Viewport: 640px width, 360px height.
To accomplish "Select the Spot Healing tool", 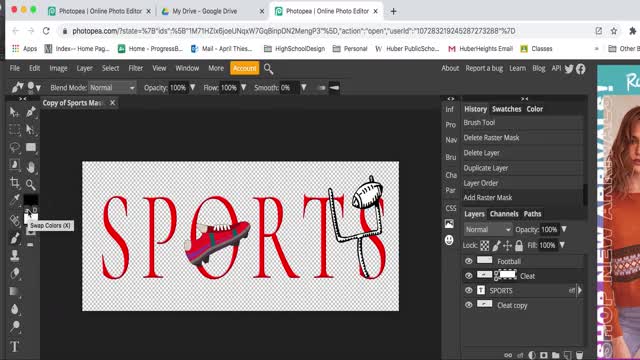I will click(x=15, y=220).
